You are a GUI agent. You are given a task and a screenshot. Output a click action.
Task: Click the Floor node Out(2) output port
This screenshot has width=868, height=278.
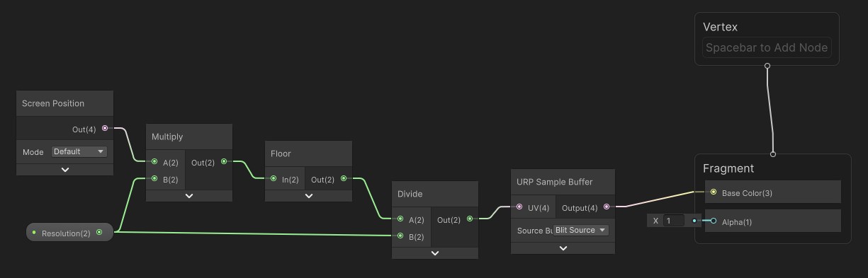pos(344,179)
